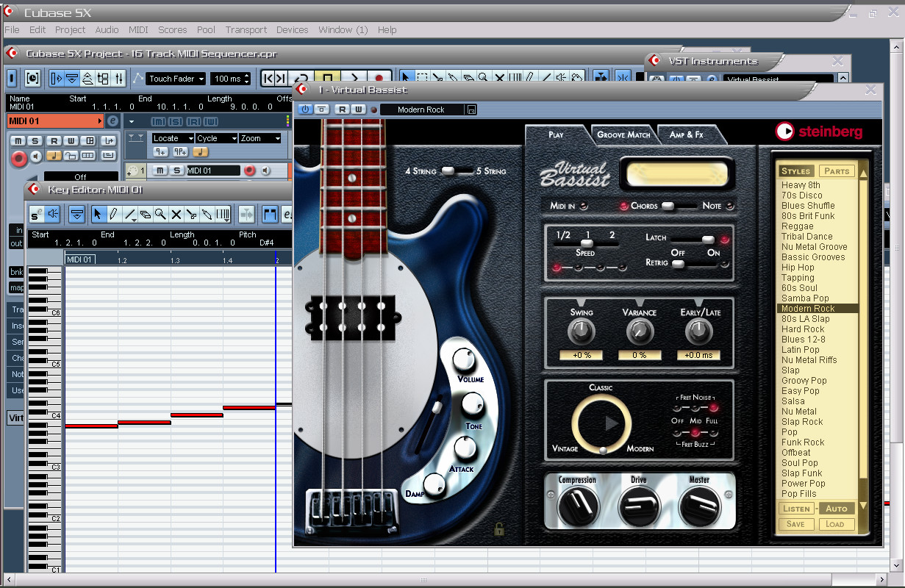Select the Eraser tool in Key Editor

(145, 215)
